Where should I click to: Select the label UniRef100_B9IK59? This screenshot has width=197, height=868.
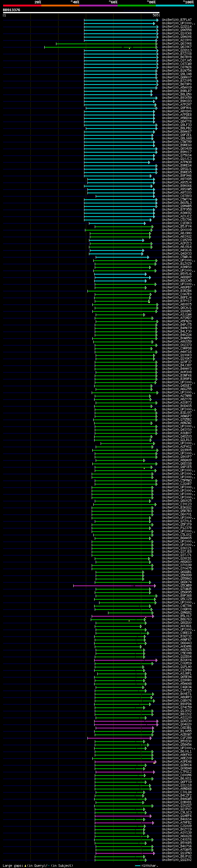[176, 98]
